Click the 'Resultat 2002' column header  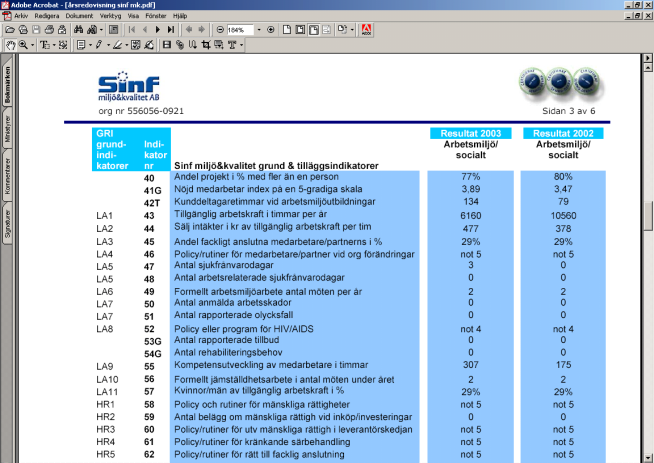[563, 133]
